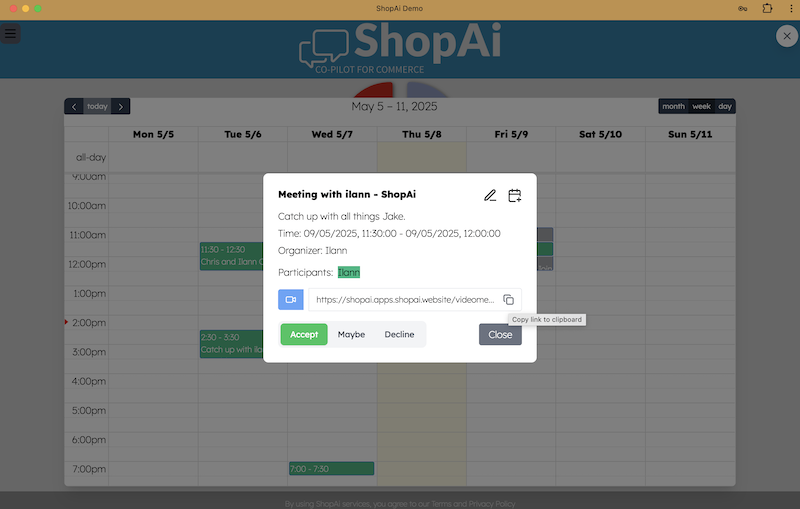Select the Sun 5/11 column header
The image size is (800, 509).
(x=690, y=134)
